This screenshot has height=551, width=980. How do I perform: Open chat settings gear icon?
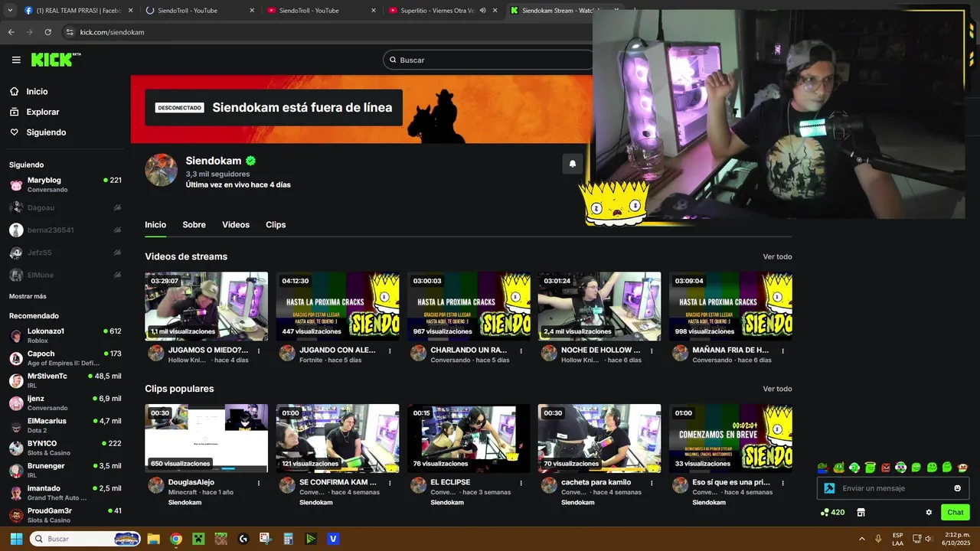pos(929,513)
